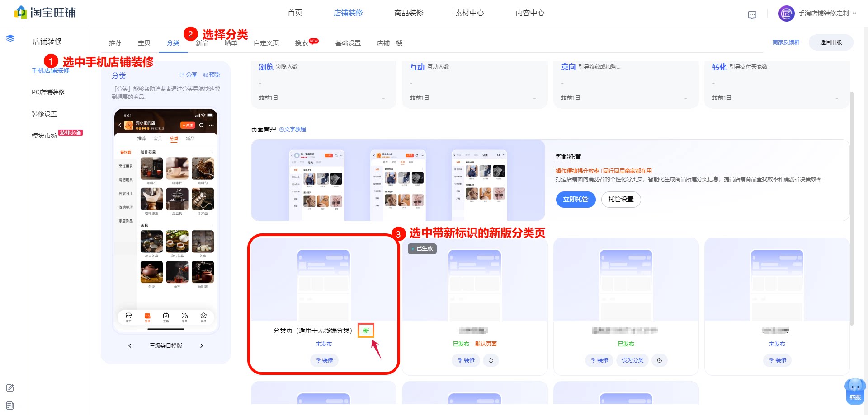The image size is (868, 415).
Task: Open 装修设置 in the sidebar
Action: [44, 114]
